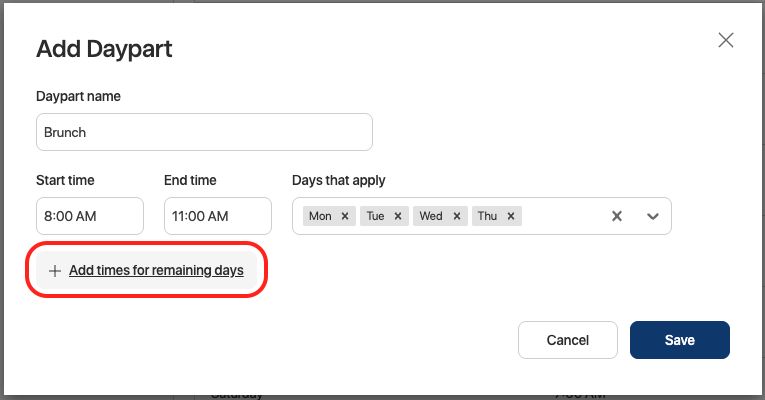
Task: Focus the Daypart name field containing Brunch
Action: 204,132
